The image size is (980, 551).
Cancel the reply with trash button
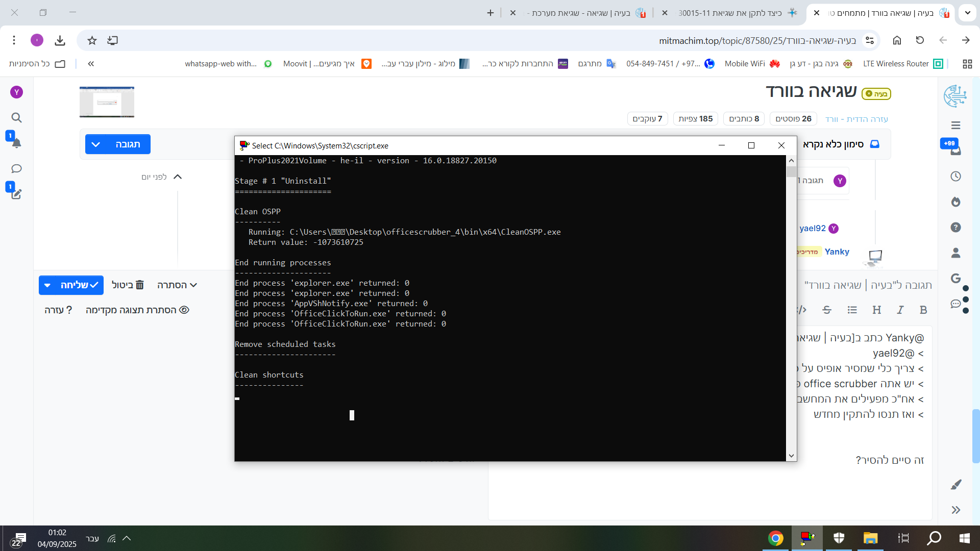pos(128,285)
